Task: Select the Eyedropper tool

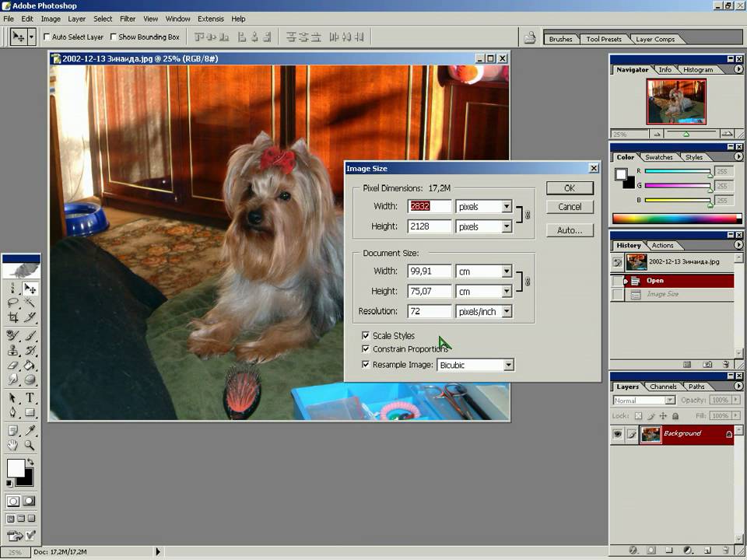Action: [x=30, y=430]
